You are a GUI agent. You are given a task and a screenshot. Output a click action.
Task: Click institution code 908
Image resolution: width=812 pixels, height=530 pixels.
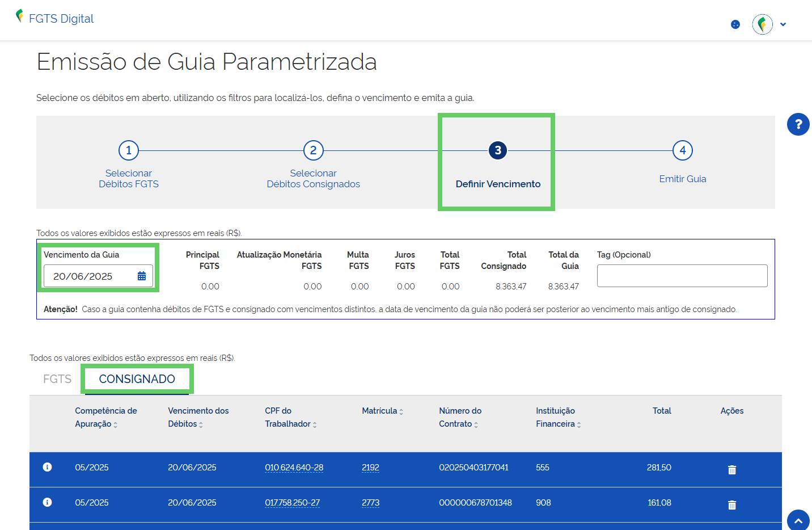[x=543, y=503]
